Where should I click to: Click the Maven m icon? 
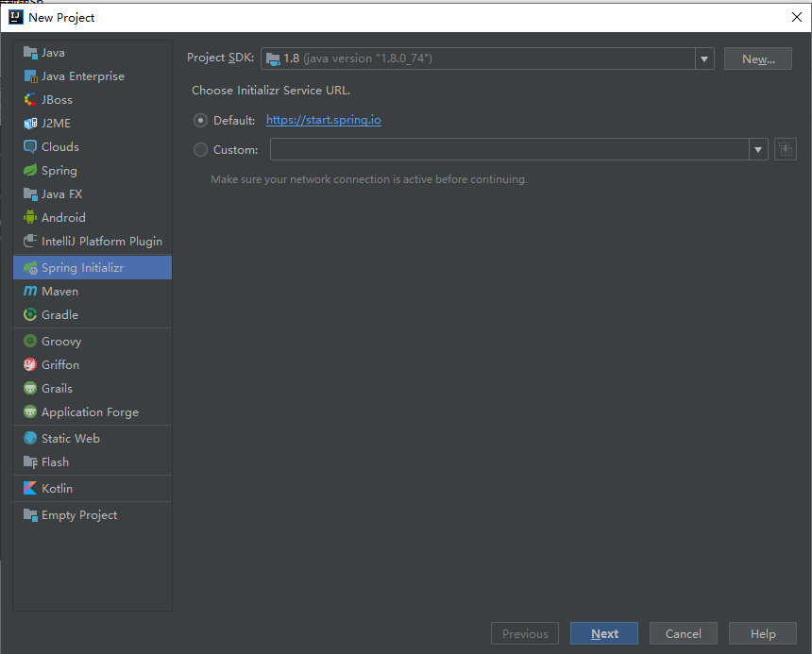[30, 292]
